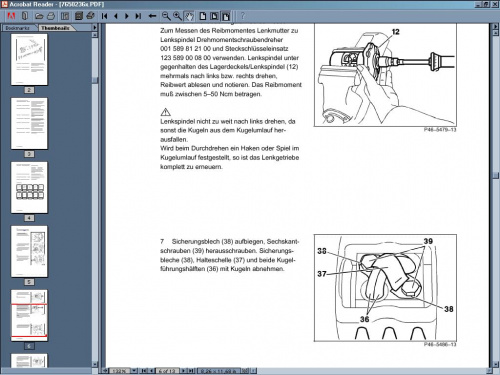Click the Adobe logo icon

[x=12, y=16]
